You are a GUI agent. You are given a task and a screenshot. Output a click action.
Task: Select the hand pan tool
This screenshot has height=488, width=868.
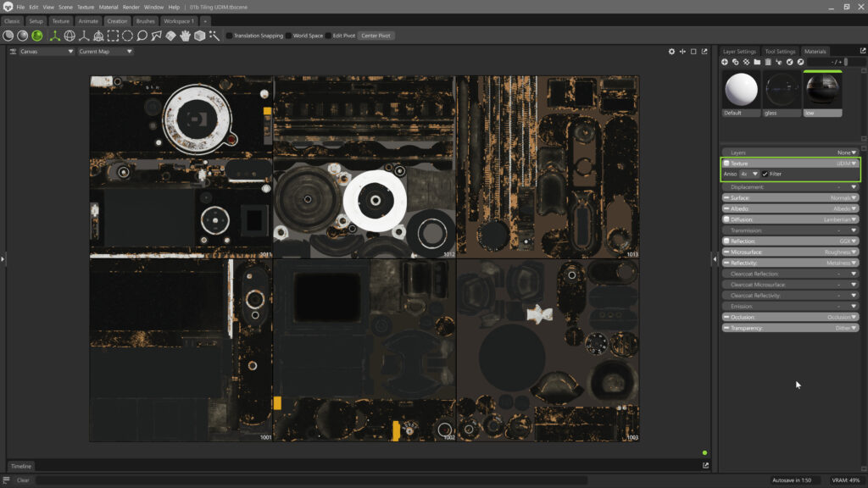[x=186, y=36]
